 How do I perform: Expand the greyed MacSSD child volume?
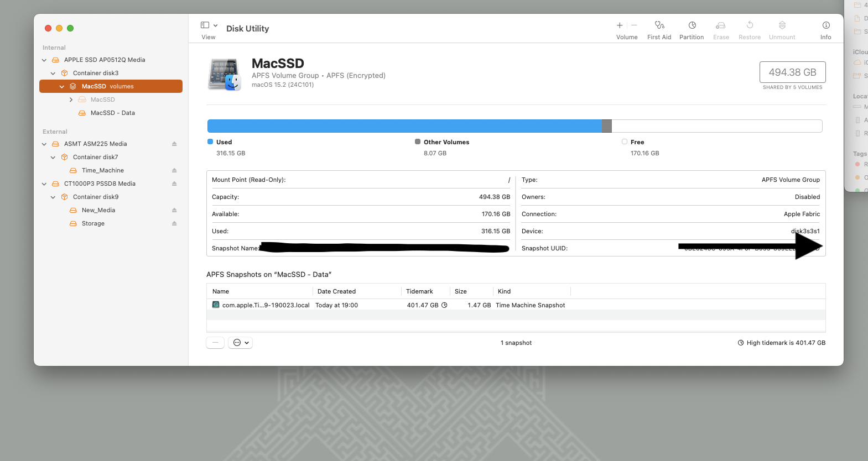point(71,99)
